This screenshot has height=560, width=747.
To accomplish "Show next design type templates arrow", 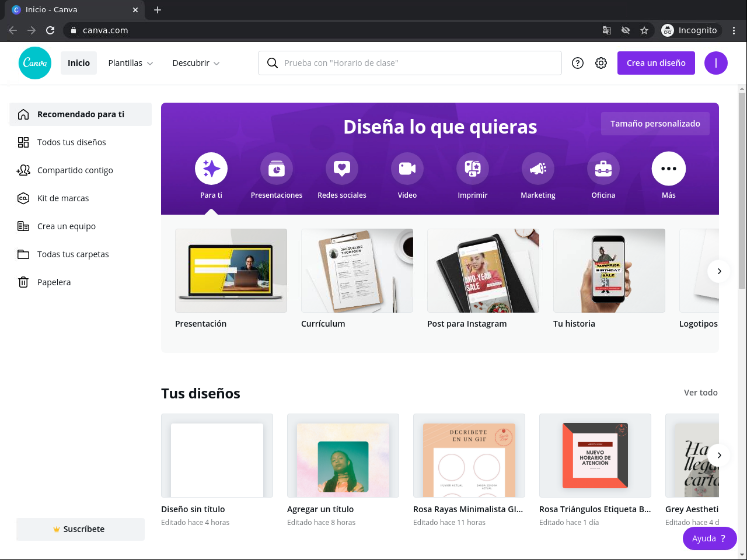I will 719,271.
